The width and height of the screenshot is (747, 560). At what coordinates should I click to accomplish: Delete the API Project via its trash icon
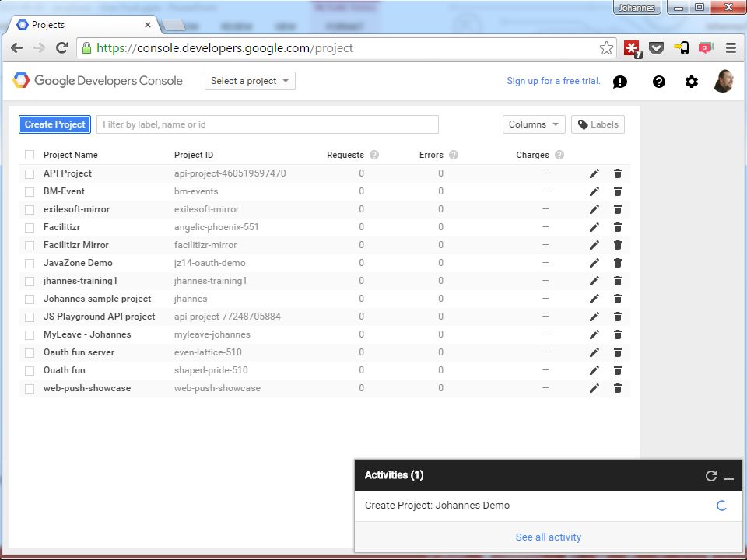click(x=617, y=173)
